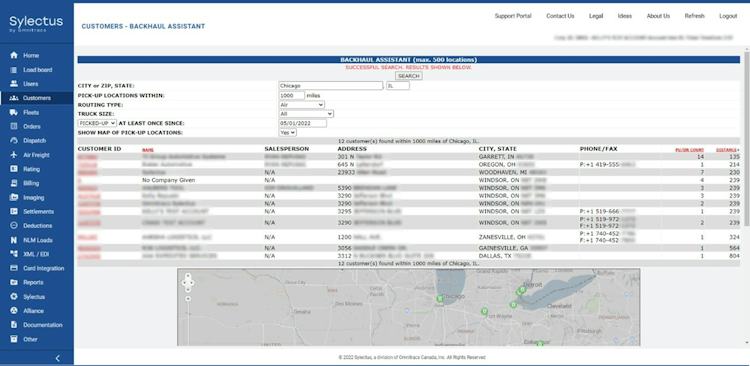Expand the Truck Size dropdown
750x366 pixels.
(x=306, y=114)
